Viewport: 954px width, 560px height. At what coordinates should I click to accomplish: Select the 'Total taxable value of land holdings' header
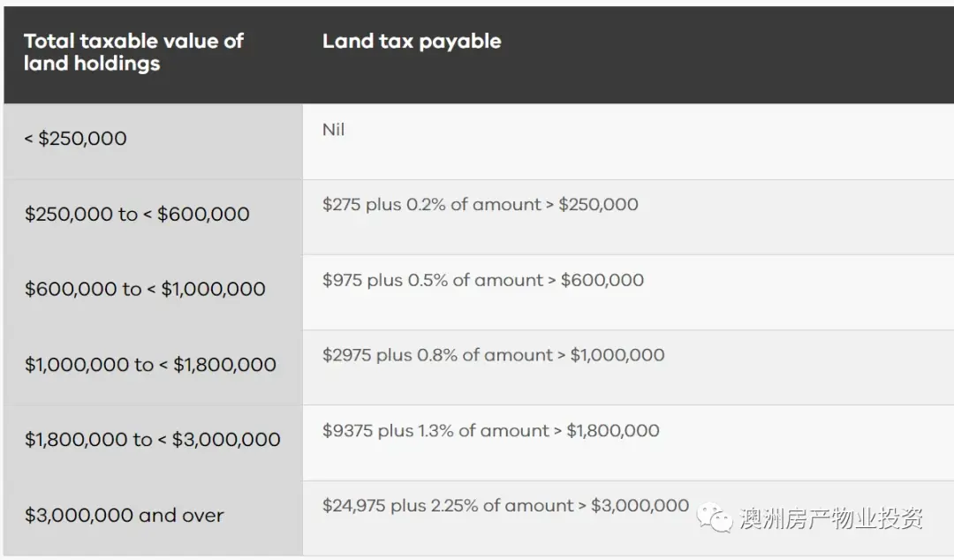point(133,52)
